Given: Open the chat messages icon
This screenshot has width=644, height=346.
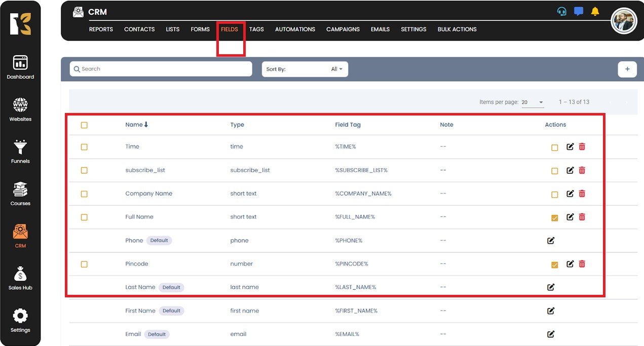Looking at the screenshot, I should point(578,12).
